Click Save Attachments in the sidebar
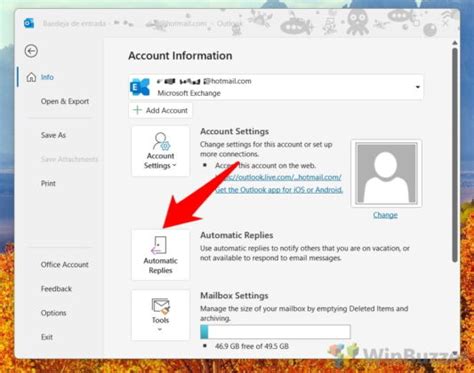Viewport: 474px width, 373px height. [x=69, y=159]
